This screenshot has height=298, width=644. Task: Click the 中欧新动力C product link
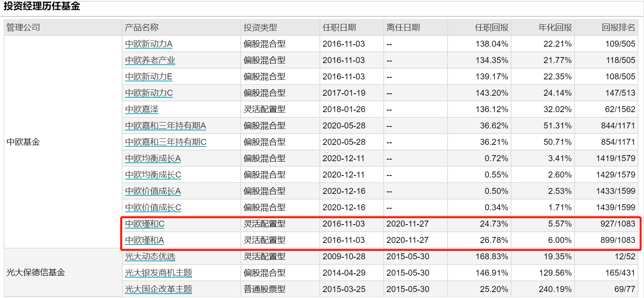pyautogui.click(x=149, y=93)
